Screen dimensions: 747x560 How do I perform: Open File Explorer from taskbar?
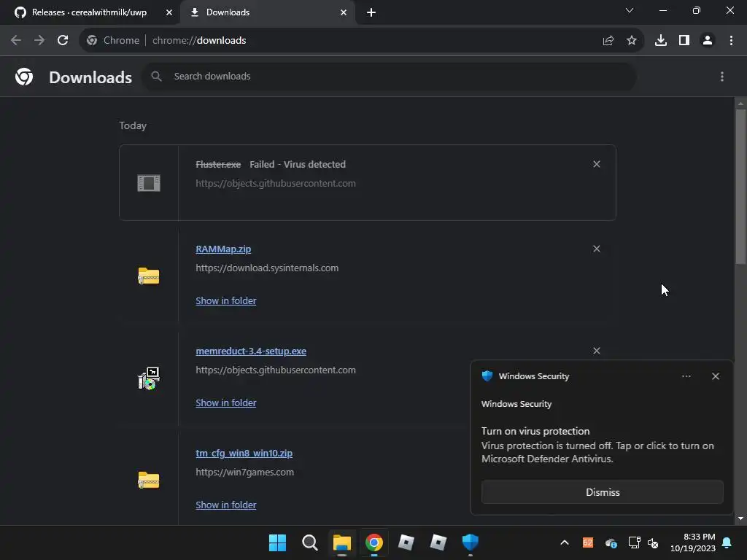pyautogui.click(x=341, y=542)
